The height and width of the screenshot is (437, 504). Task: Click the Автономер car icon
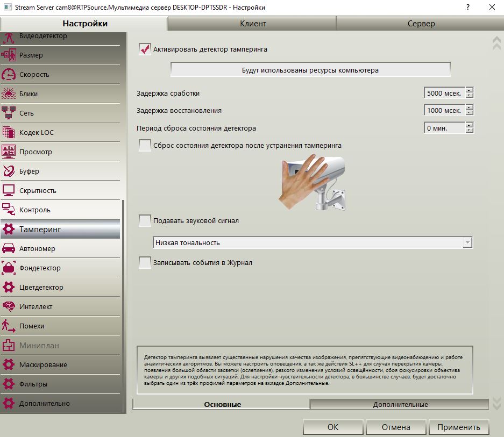(9, 249)
